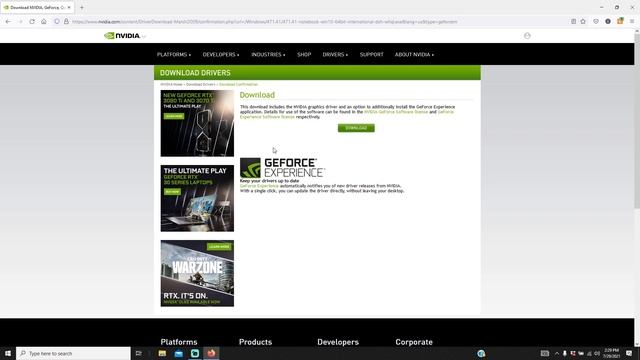Open The Ultimate Play laptops banner image

197,198
